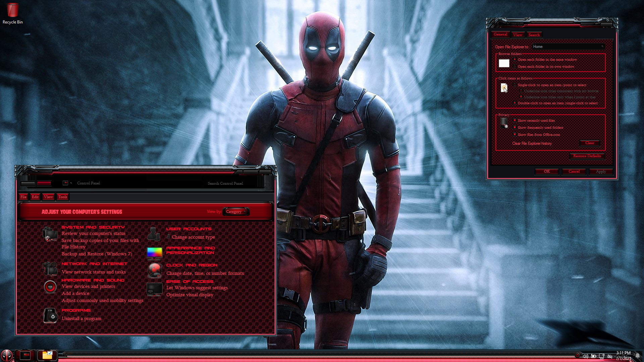
Task: Open the Tools menu in Control Panel
Action: pos(63,197)
